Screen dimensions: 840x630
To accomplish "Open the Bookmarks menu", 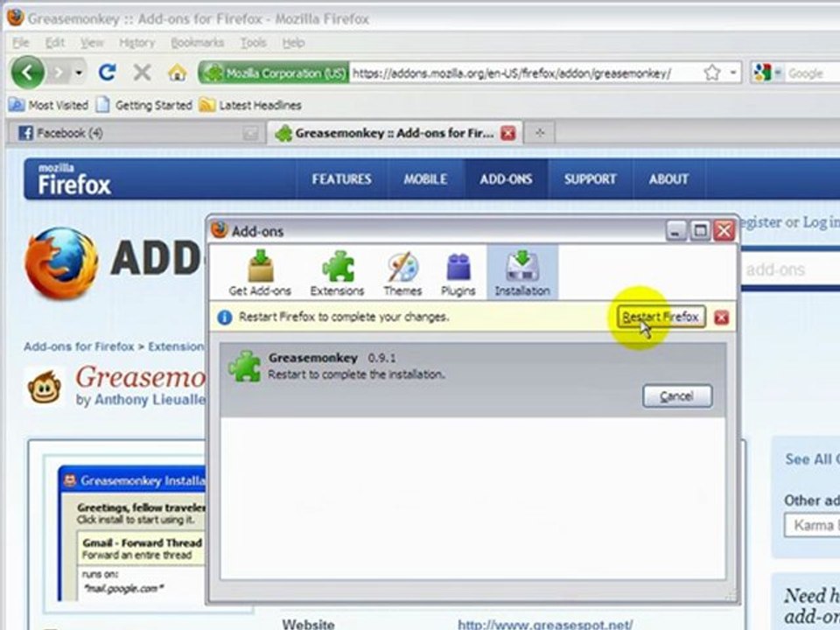I will click(x=197, y=43).
